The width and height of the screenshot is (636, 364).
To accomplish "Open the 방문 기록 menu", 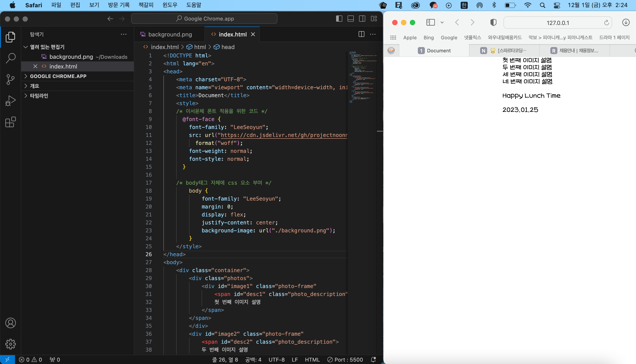I will pos(119,5).
